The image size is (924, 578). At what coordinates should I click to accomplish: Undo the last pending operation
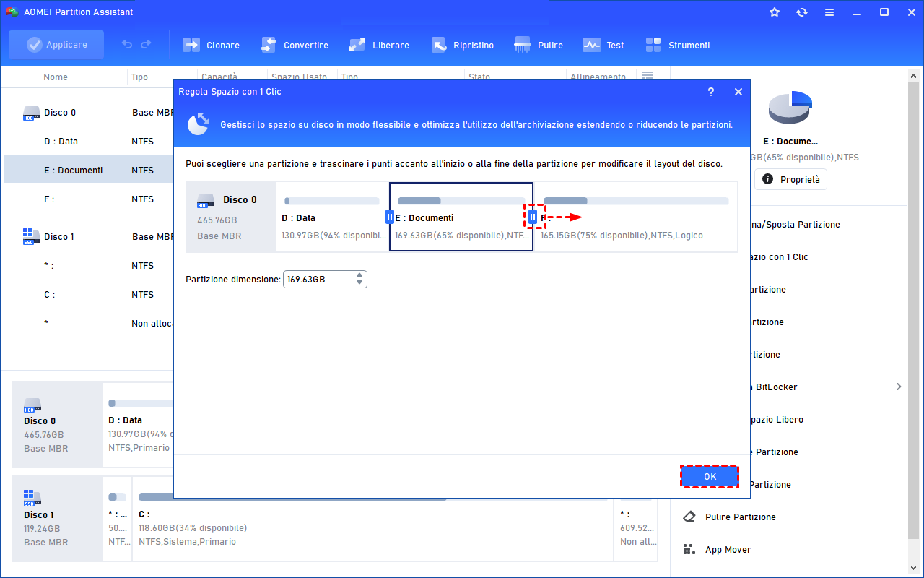click(127, 45)
